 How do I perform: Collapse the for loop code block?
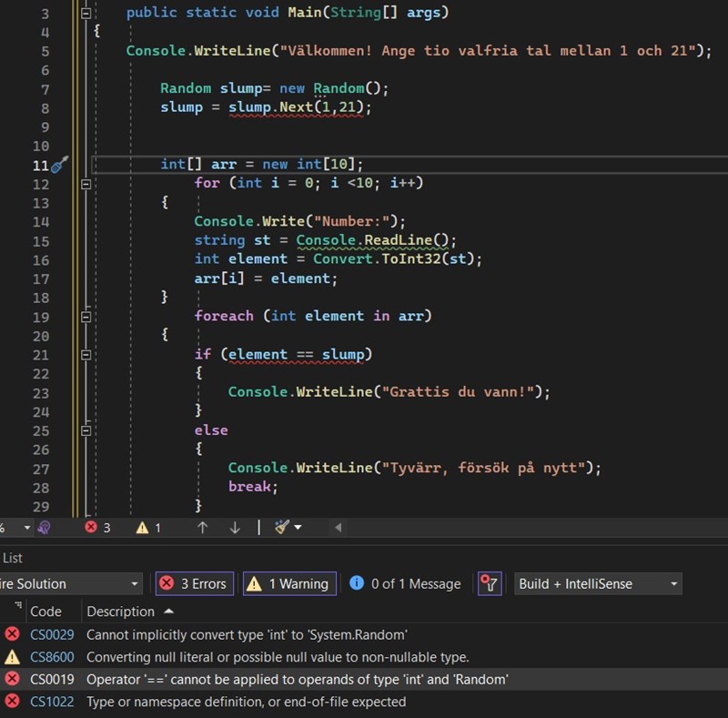(86, 183)
